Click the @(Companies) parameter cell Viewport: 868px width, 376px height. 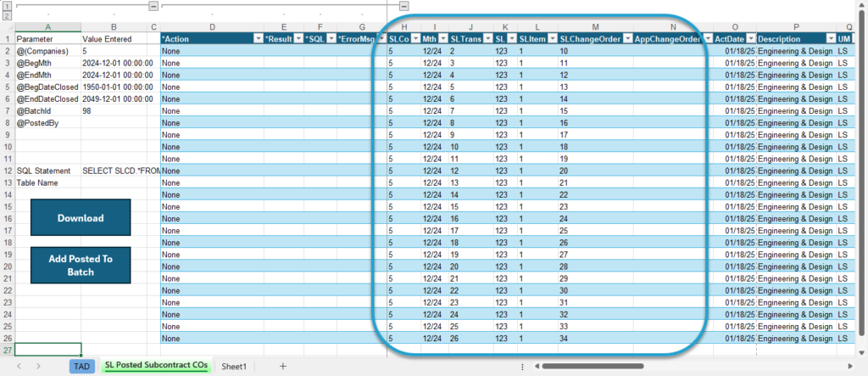point(48,51)
